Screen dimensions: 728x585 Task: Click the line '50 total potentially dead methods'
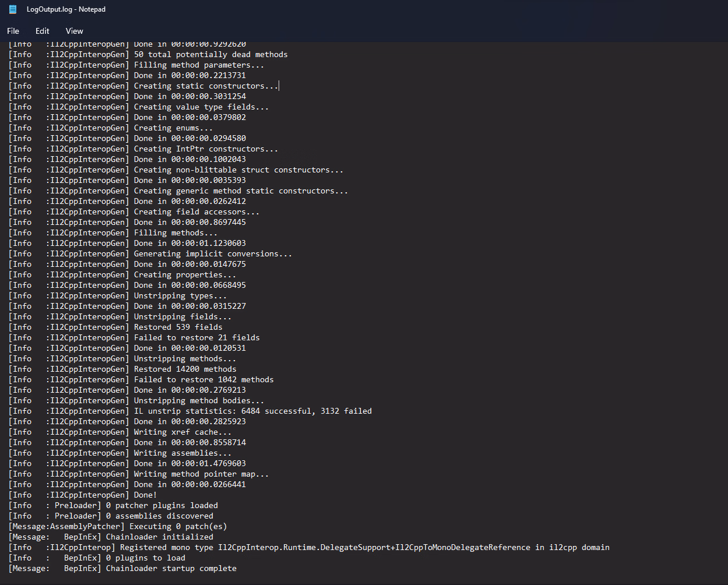point(148,54)
